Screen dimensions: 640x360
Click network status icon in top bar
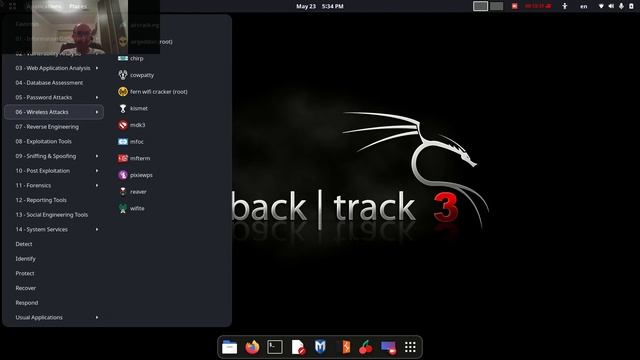601,6
